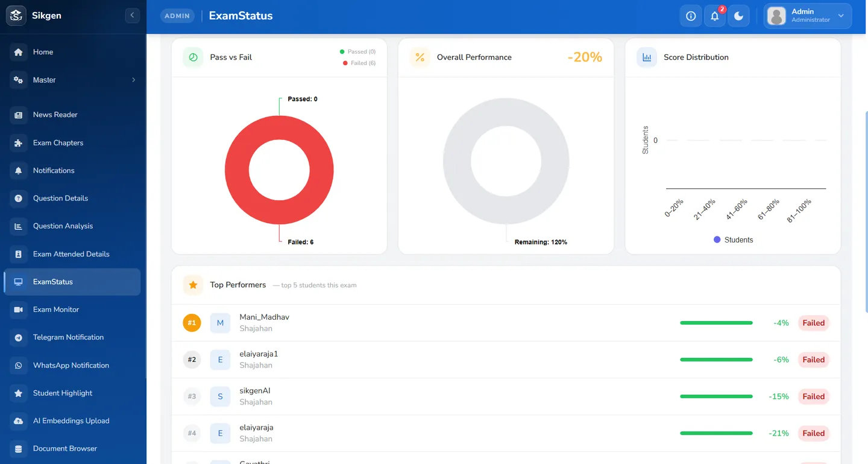This screenshot has height=464, width=868.
Task: Open the Exam Chapters menu item
Action: tap(72, 143)
